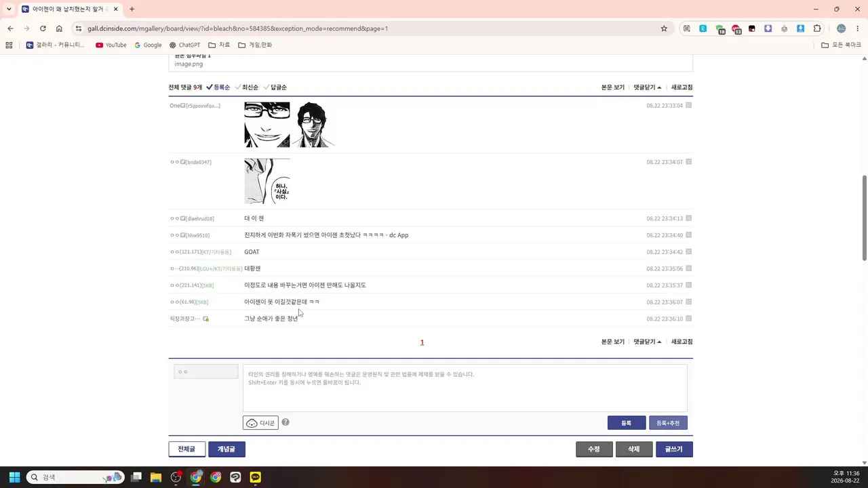Image resolution: width=868 pixels, height=488 pixels.
Task: Write a new post with 글쓰기
Action: (x=674, y=449)
